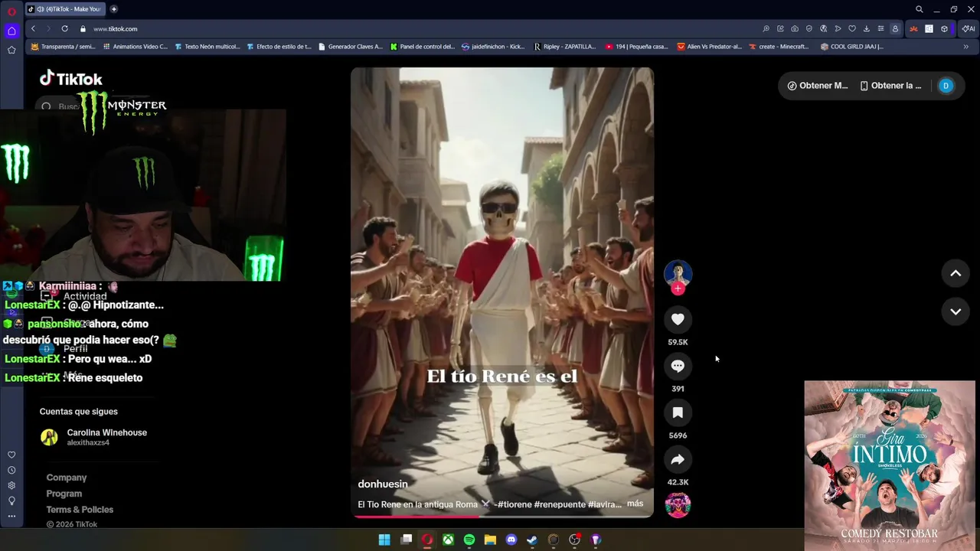Open the Opera easy setup sliders icon
This screenshot has width=980, height=551.
coord(880,28)
